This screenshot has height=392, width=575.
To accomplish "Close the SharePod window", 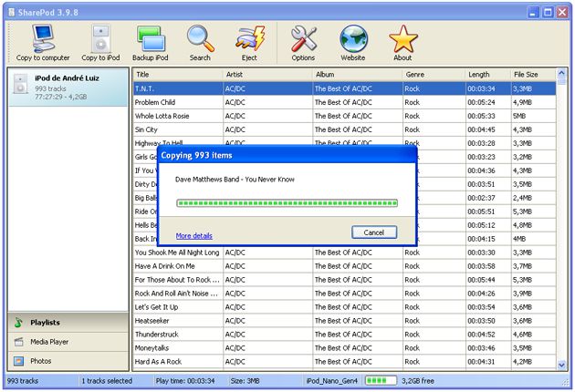I will [x=562, y=13].
